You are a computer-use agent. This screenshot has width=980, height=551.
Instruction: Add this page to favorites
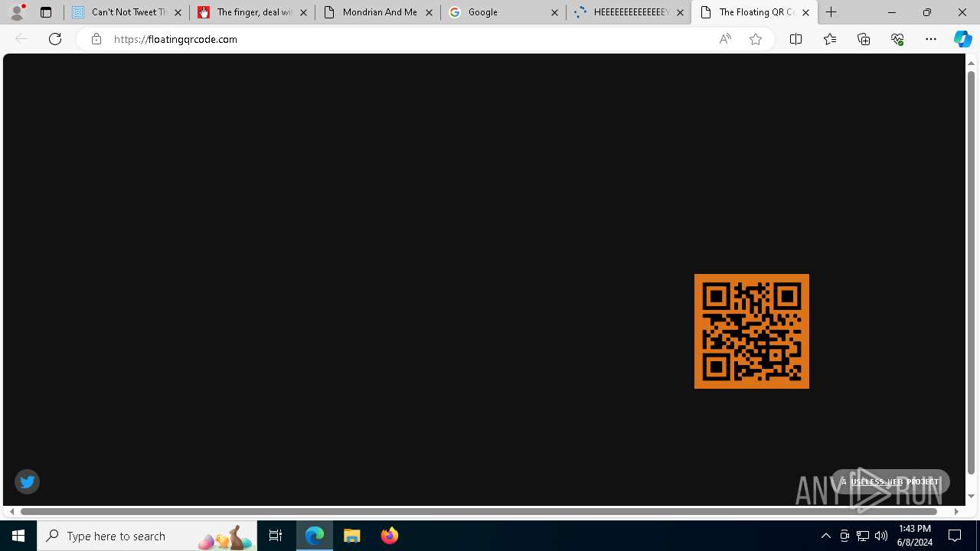(x=756, y=39)
